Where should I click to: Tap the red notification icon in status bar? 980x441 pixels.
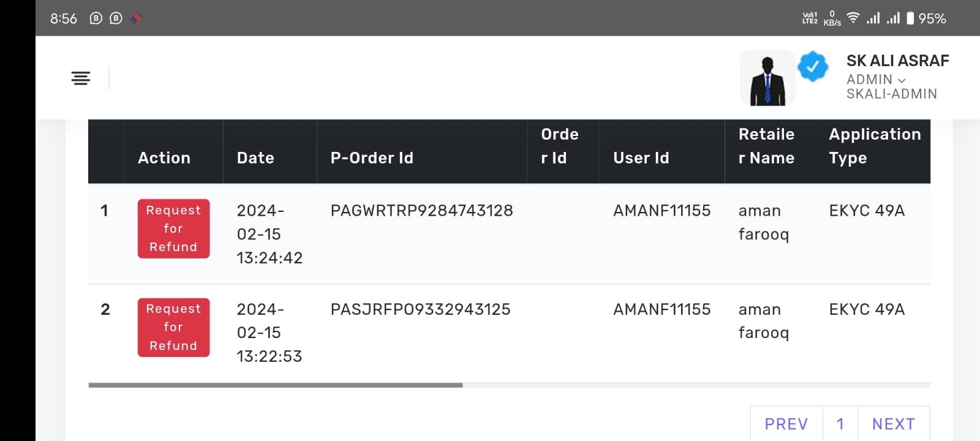pos(136,18)
